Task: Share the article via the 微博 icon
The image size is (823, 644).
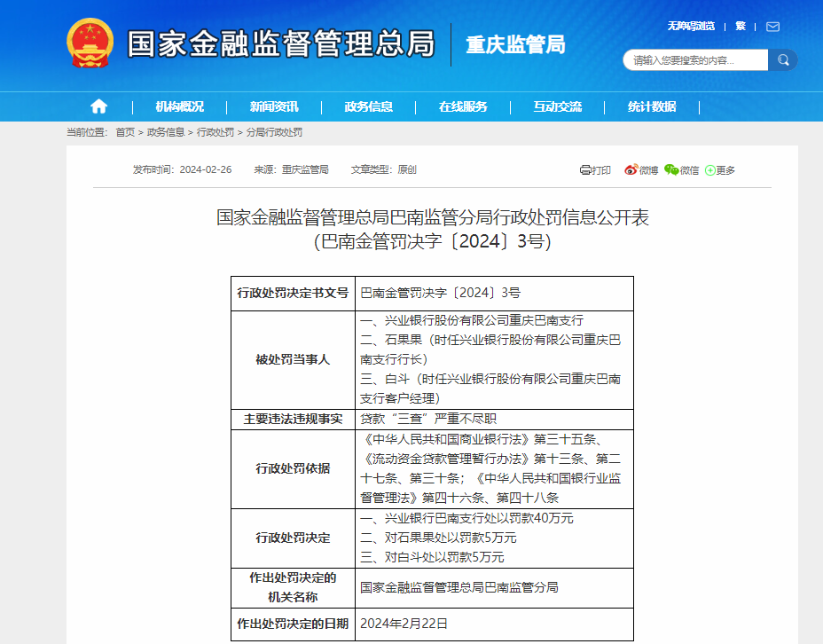Action: [x=631, y=169]
